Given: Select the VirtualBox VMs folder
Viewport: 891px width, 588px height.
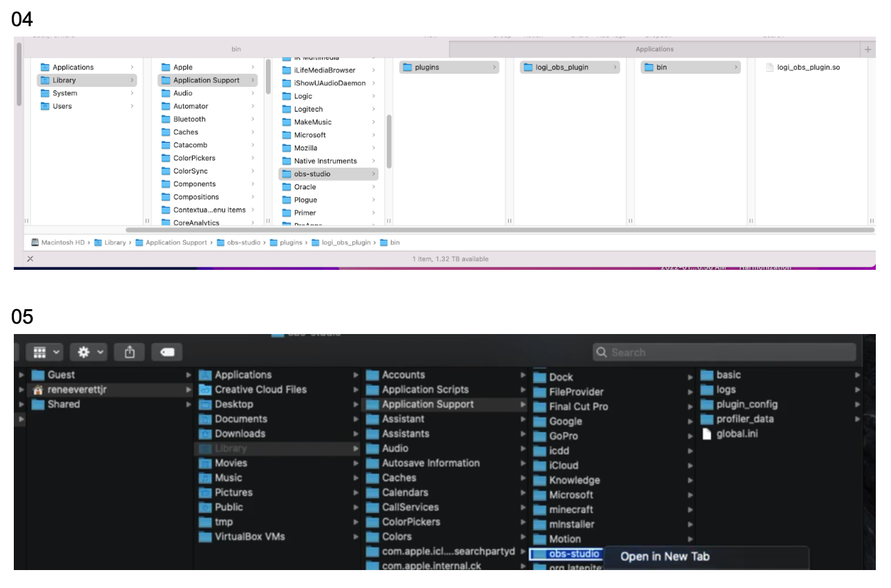Looking at the screenshot, I should (x=278, y=536).
